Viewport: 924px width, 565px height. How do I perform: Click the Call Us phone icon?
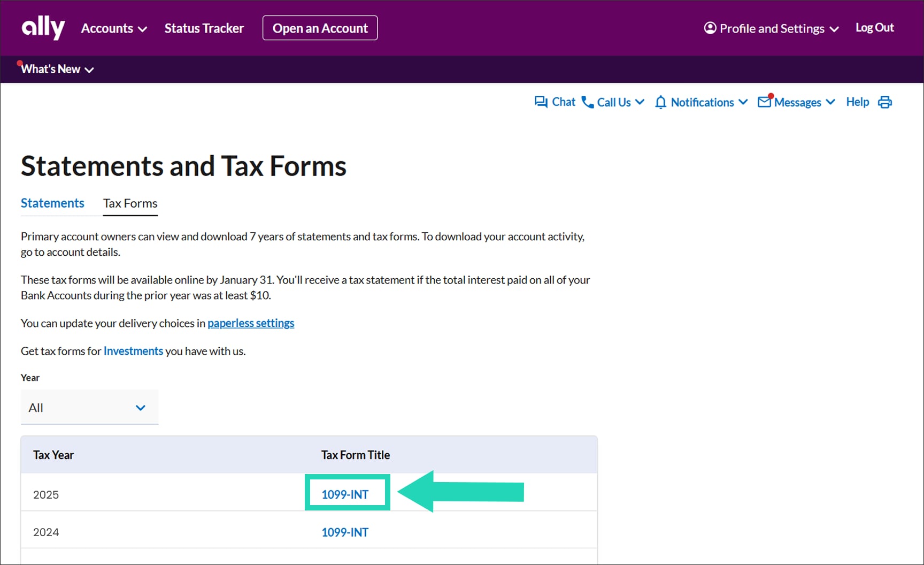point(587,102)
